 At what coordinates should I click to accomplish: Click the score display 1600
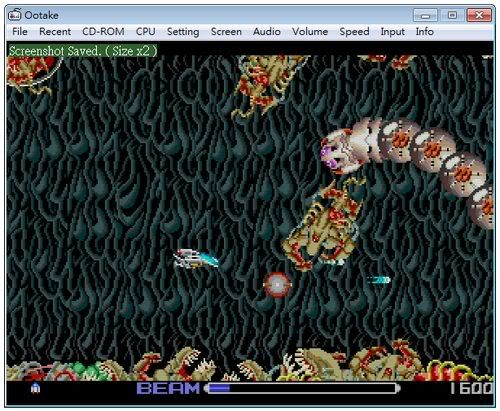point(472,388)
